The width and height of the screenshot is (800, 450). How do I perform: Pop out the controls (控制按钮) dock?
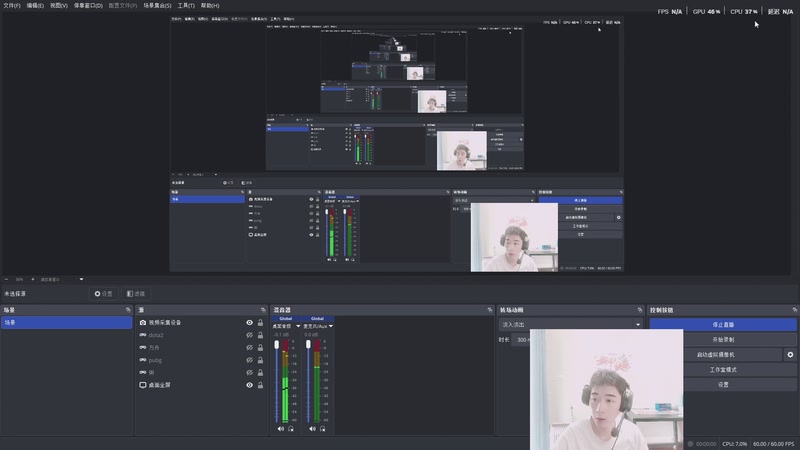[794, 310]
